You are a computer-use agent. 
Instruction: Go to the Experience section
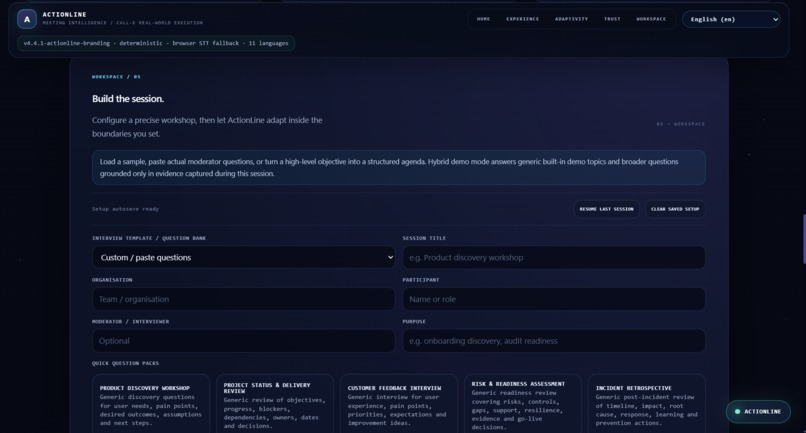tap(522, 19)
